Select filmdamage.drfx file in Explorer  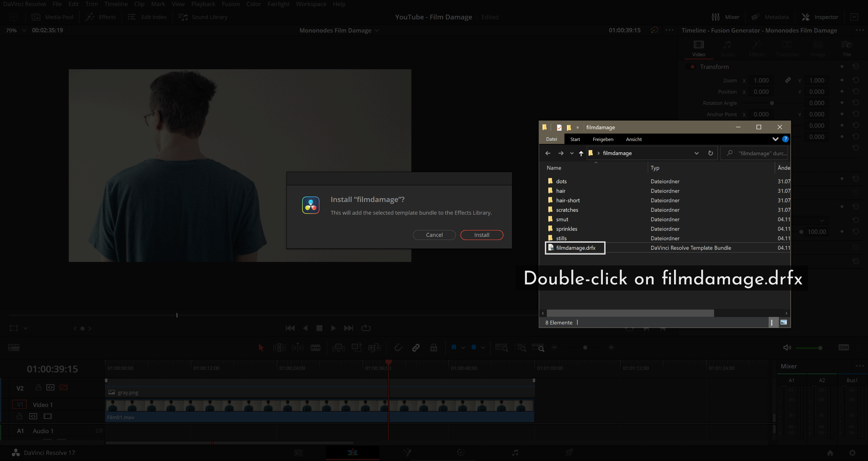575,248
